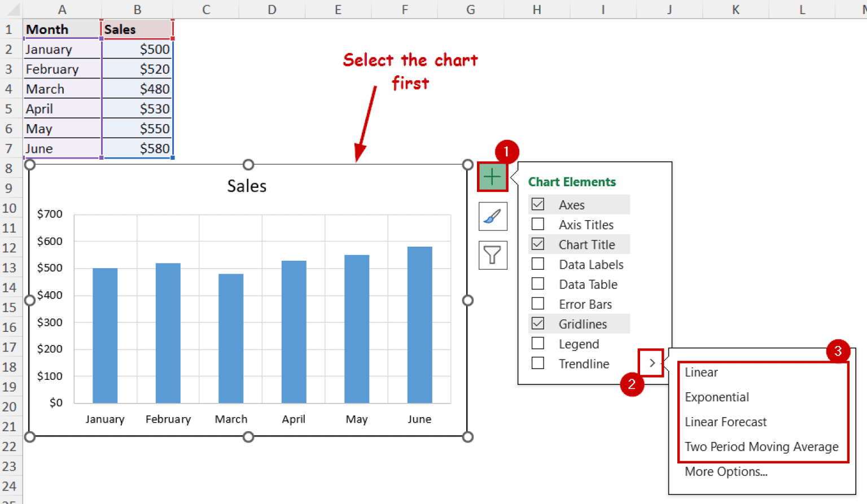
Task: Open the Chart Styles paintbrush icon
Action: point(492,216)
